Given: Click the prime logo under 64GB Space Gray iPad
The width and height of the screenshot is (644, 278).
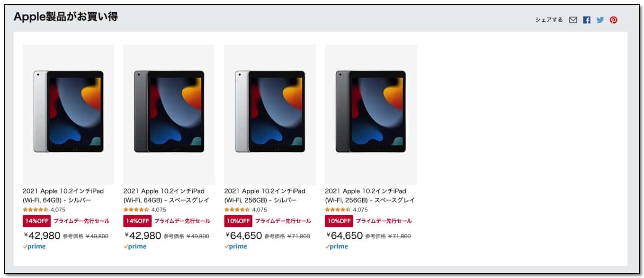Looking at the screenshot, I should pyautogui.click(x=135, y=246).
